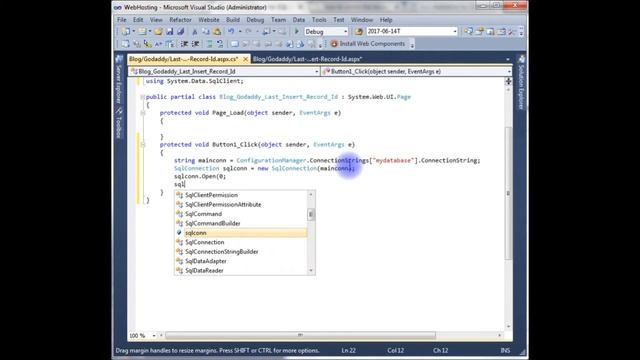
Task: Open the Server Explorer side panel
Action: pyautogui.click(x=119, y=80)
